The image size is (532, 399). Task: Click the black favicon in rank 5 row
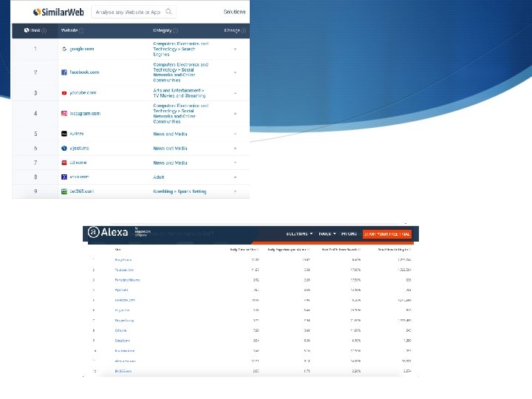[64, 134]
